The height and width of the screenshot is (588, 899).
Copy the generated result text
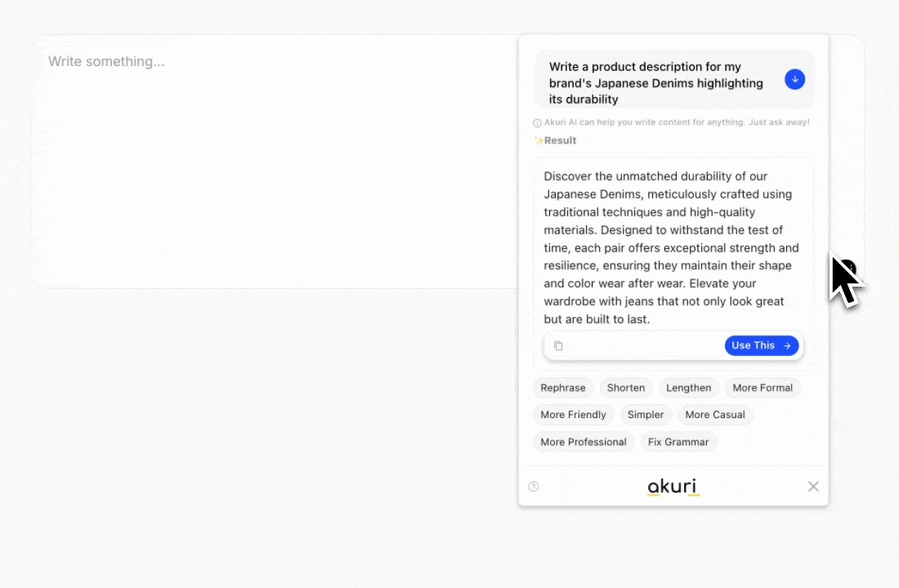pyautogui.click(x=558, y=345)
